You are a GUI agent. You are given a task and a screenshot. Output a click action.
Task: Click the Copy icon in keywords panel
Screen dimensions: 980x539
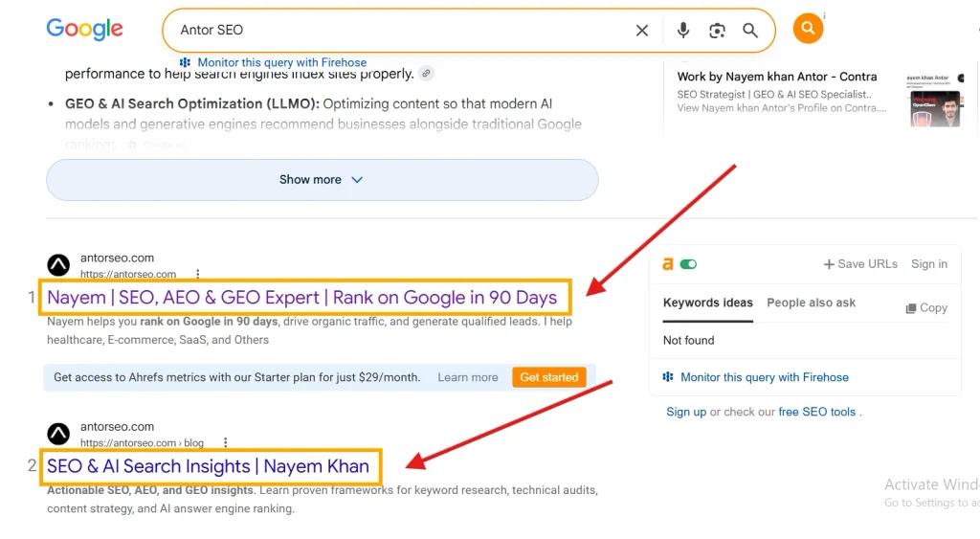click(x=911, y=308)
